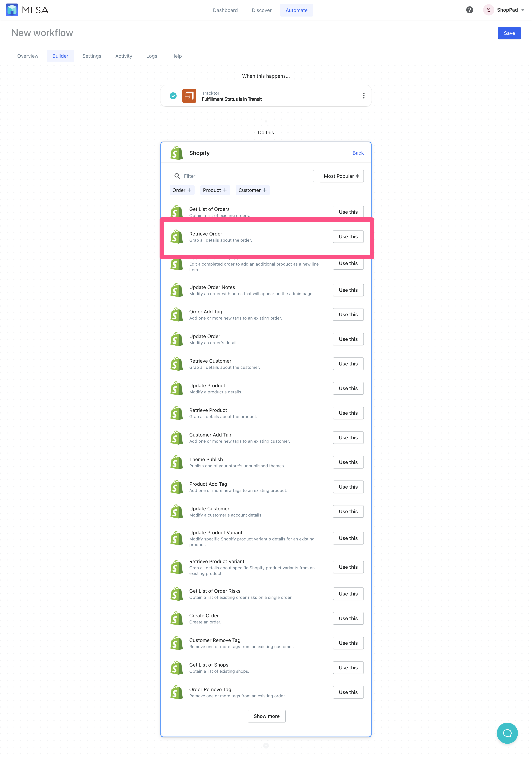Use this for Update Order Notes
532x758 pixels.
pyautogui.click(x=348, y=290)
